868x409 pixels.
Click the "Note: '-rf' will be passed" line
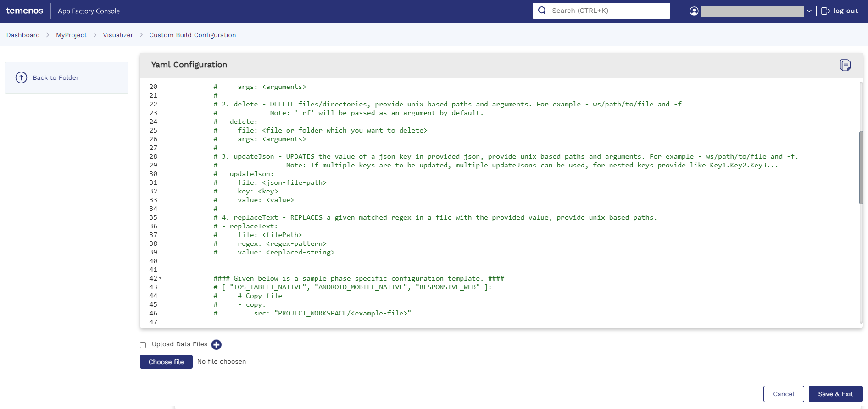(349, 113)
